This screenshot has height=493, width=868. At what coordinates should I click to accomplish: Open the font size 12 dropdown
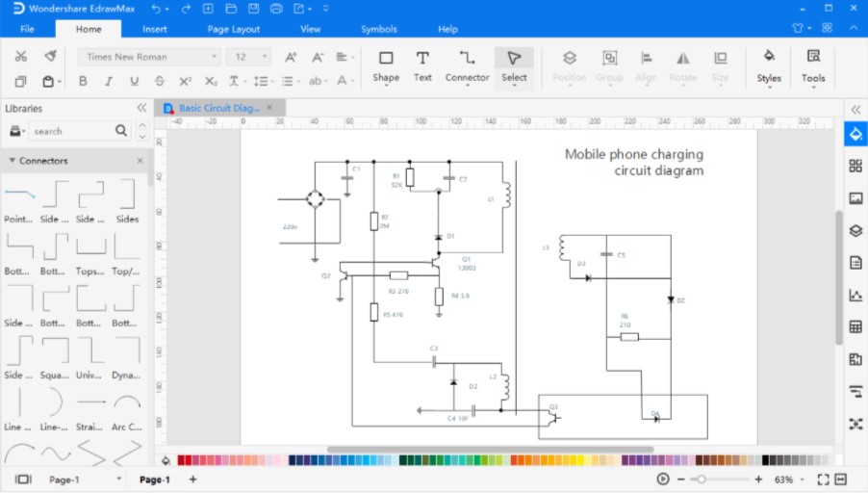(x=248, y=57)
